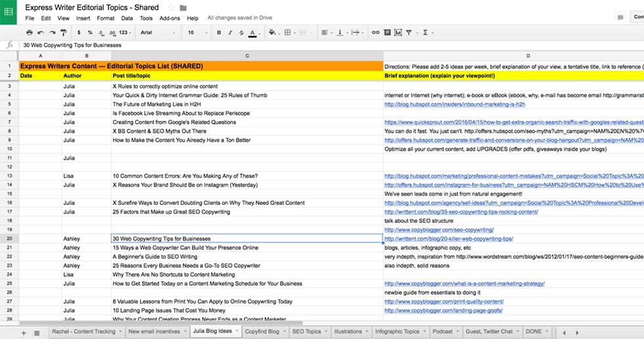Open the font size dropdown
The height and width of the screenshot is (339, 644).
click(198, 32)
